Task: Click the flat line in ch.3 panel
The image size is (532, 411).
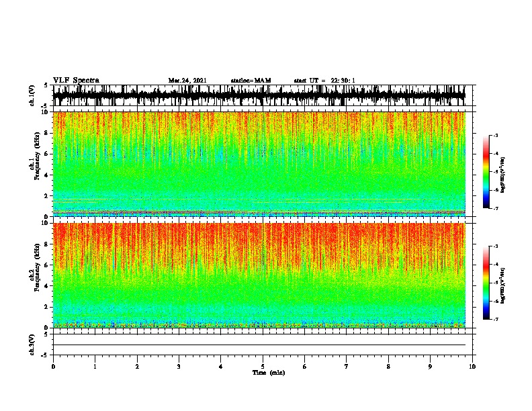Action: (259, 345)
